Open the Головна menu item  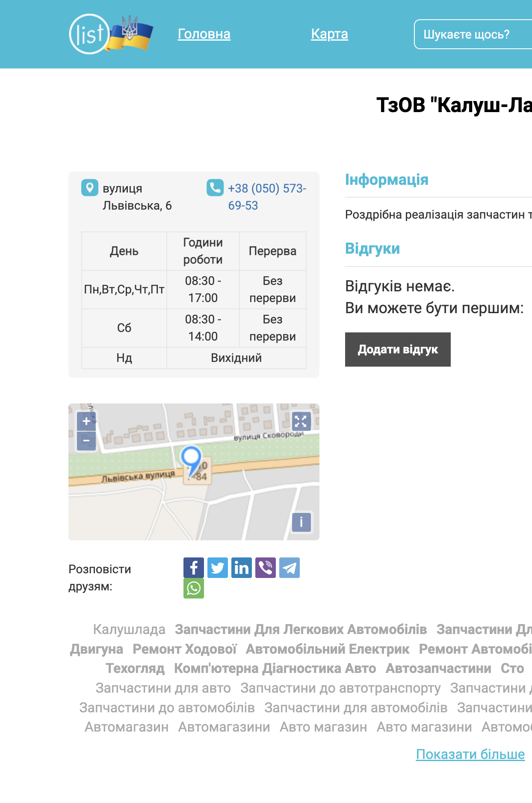click(204, 34)
